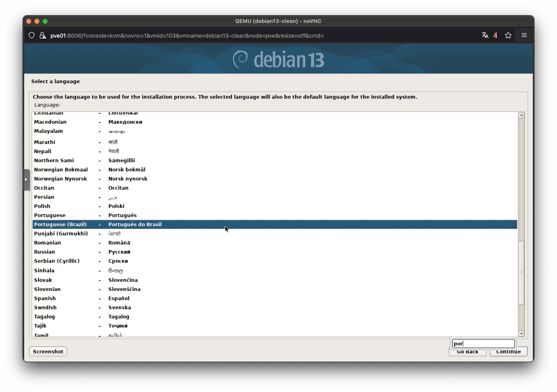Click the shield tracking protection icon
This screenshot has height=392, width=557.
point(32,36)
